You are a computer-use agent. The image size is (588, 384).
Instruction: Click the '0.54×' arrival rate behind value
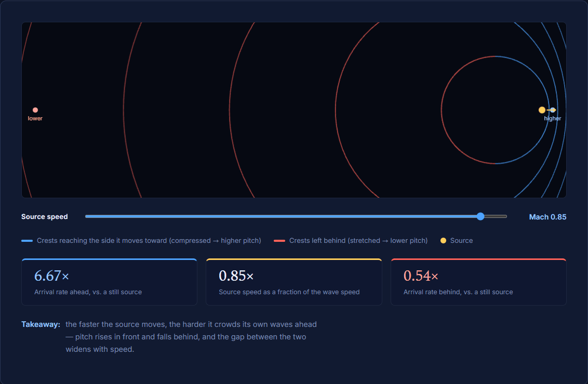[x=421, y=276]
